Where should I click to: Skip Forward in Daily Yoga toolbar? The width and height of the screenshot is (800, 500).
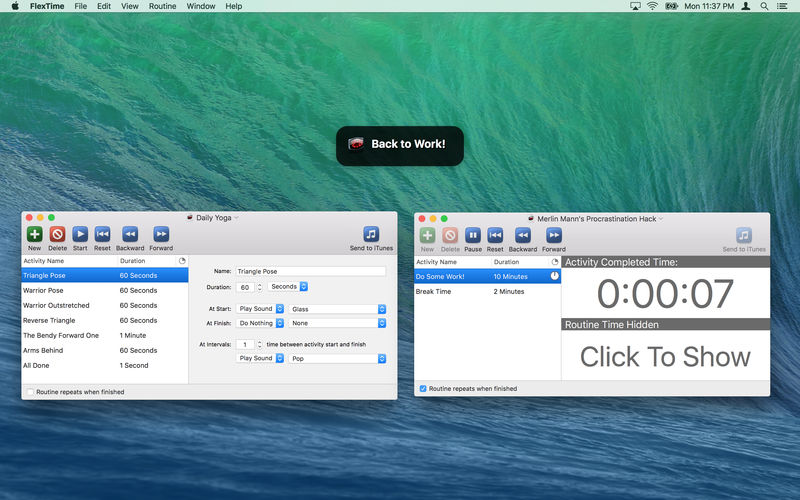point(161,235)
